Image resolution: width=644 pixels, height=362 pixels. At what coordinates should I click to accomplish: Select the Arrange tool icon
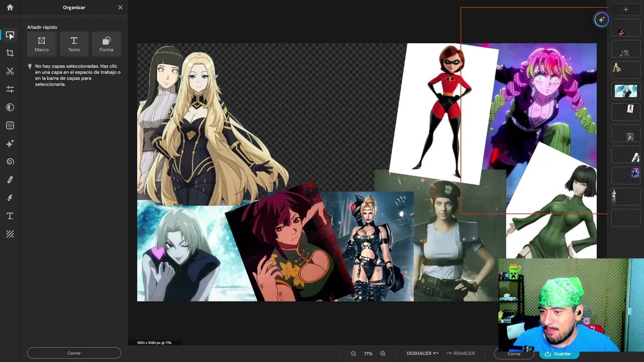tap(10, 35)
